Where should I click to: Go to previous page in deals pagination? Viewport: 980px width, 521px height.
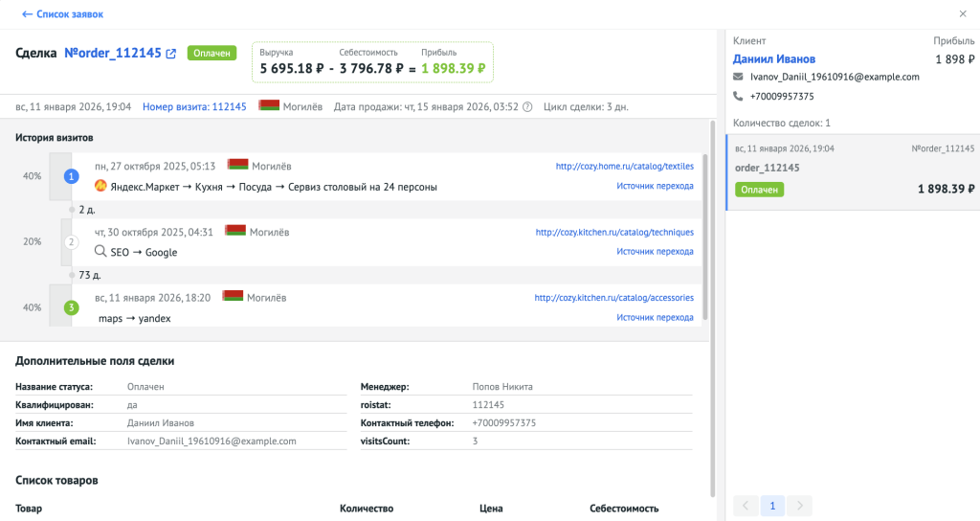click(746, 505)
